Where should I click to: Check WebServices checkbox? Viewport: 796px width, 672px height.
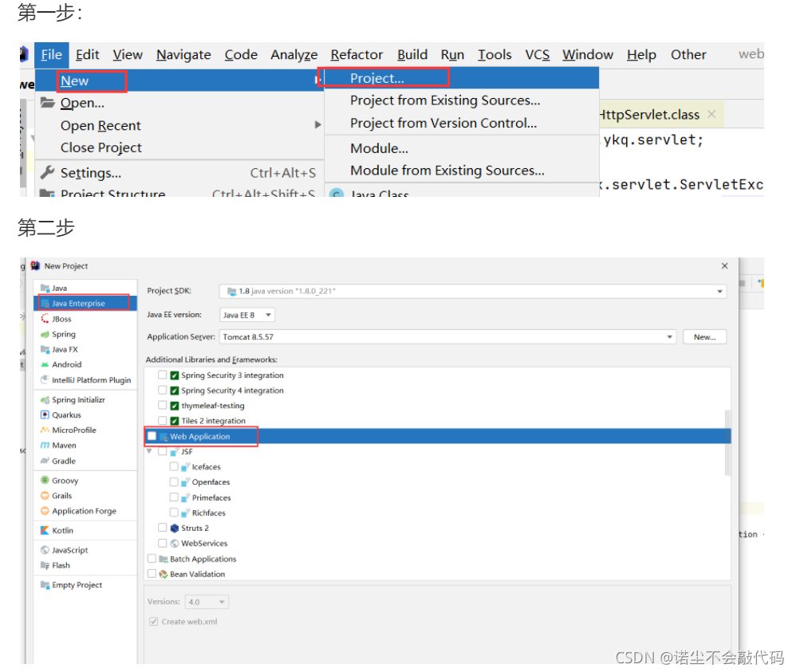coord(163,543)
